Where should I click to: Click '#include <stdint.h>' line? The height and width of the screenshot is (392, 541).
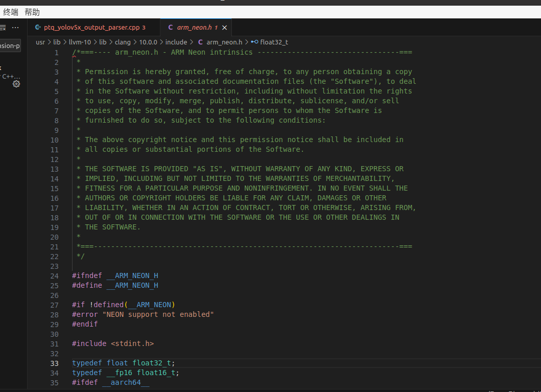[x=113, y=343]
